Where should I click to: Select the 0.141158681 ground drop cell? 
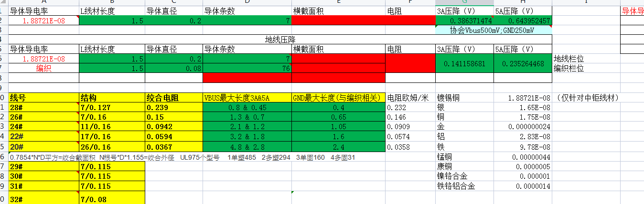[x=464, y=63]
